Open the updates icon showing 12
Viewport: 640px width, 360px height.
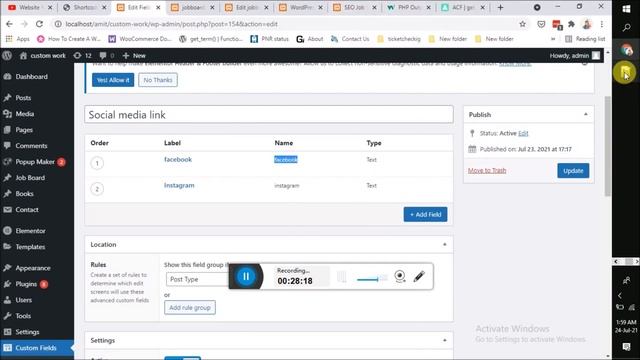pos(82,56)
